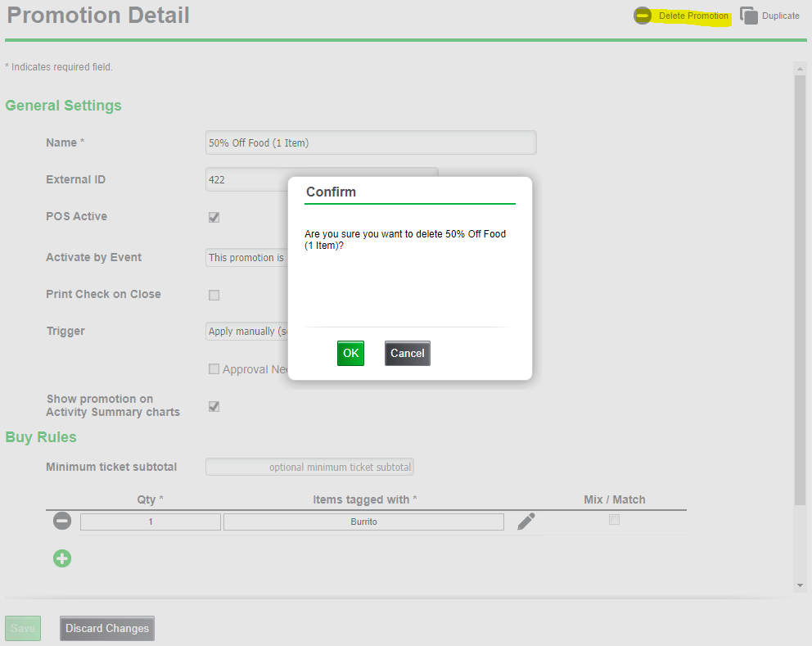
Task: Click into the Name input field
Action: (x=370, y=142)
